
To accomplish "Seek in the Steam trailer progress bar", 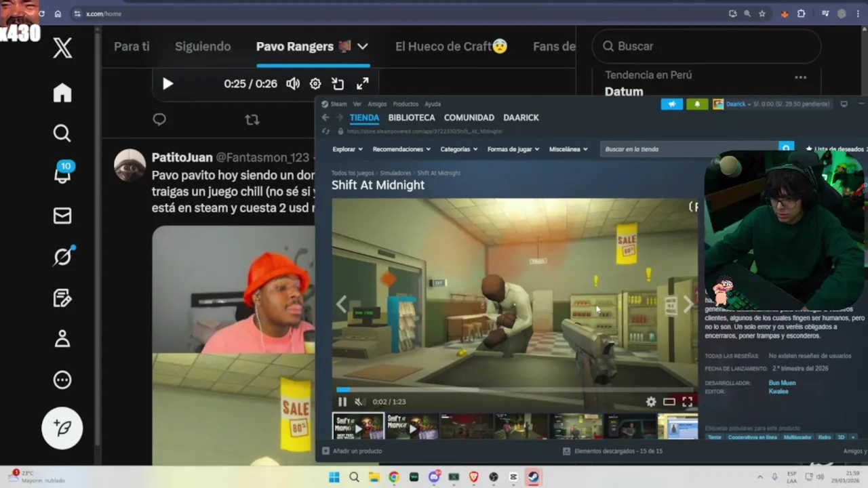I will pos(514,390).
